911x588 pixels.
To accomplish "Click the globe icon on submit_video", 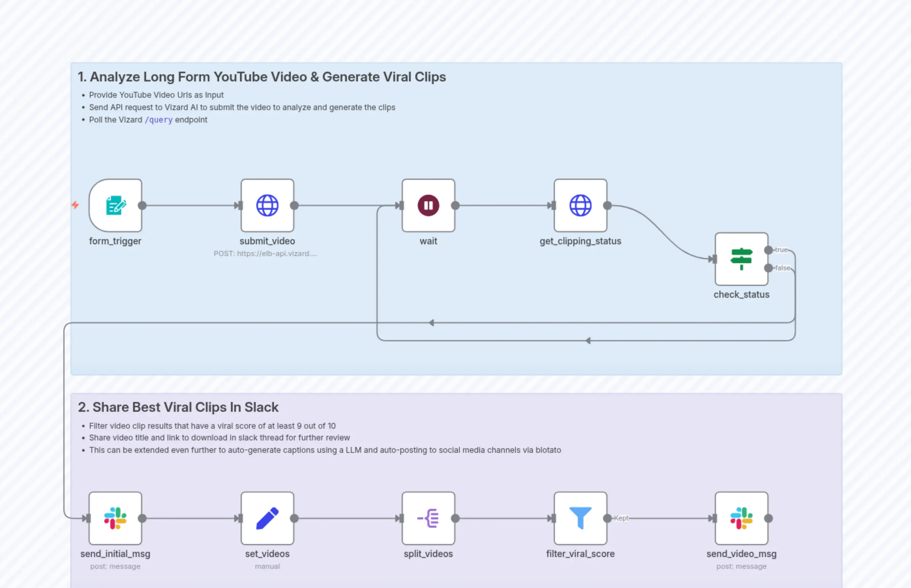I will coord(267,206).
